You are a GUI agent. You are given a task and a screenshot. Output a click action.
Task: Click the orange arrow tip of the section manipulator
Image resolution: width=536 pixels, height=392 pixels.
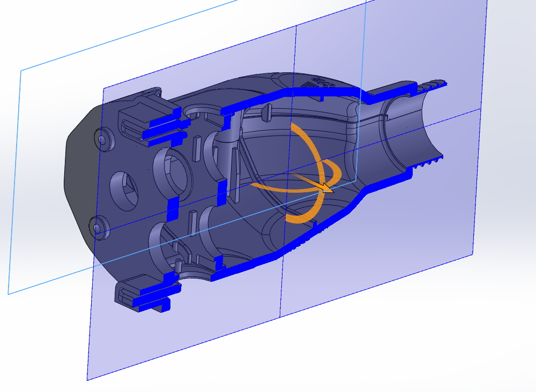327,188
